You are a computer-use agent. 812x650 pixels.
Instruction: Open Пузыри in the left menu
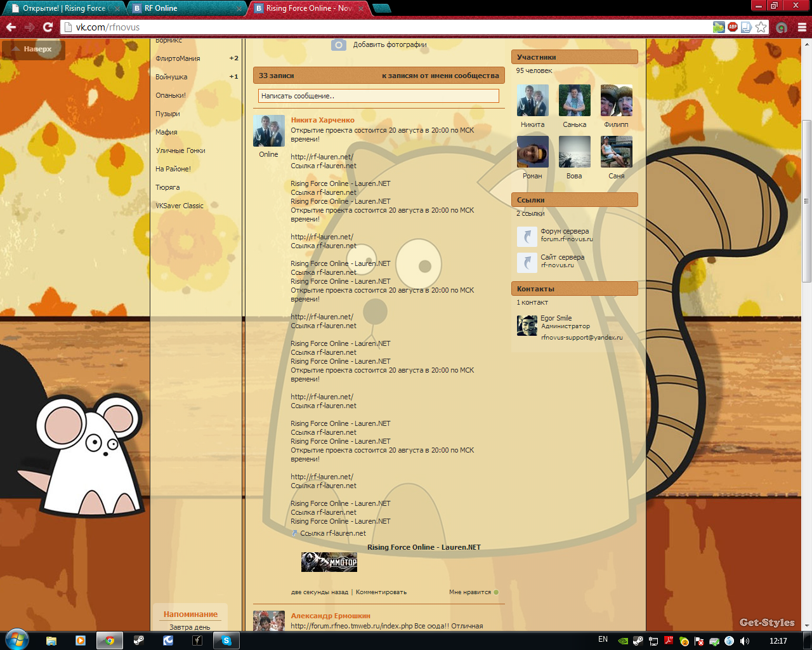pyautogui.click(x=167, y=114)
